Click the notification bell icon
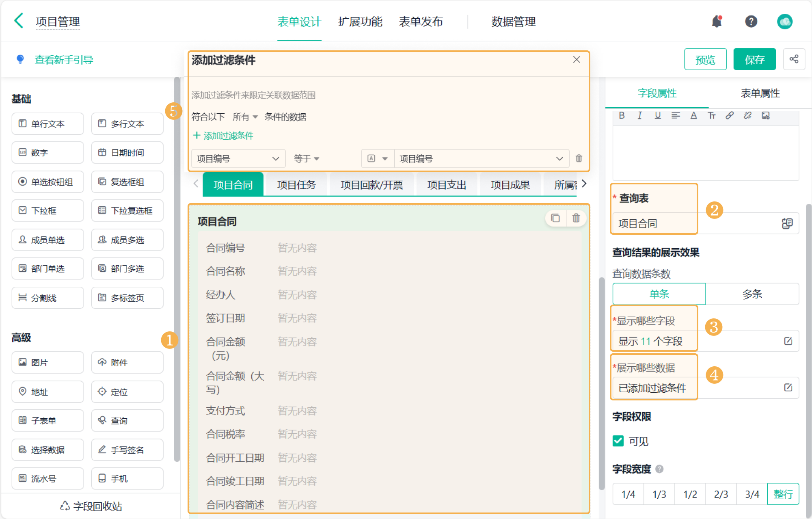 (717, 22)
